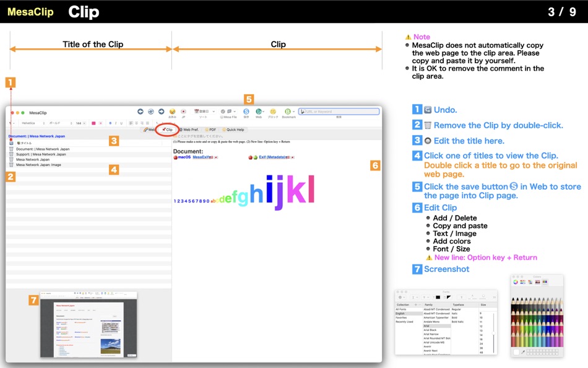The height and width of the screenshot is (368, 588).
Task: Open color sliders tab in Colors panel
Action: pos(523,282)
